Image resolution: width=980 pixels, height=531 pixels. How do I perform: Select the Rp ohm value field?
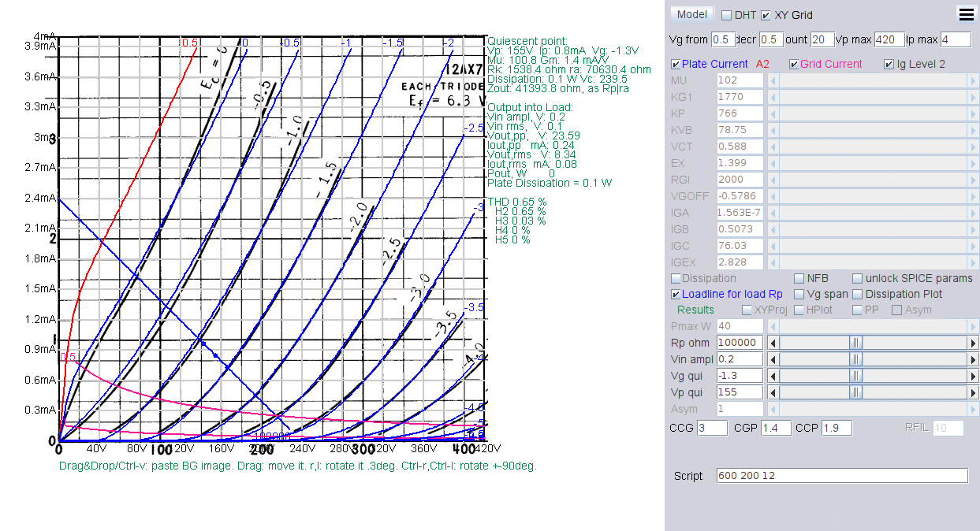(x=740, y=343)
